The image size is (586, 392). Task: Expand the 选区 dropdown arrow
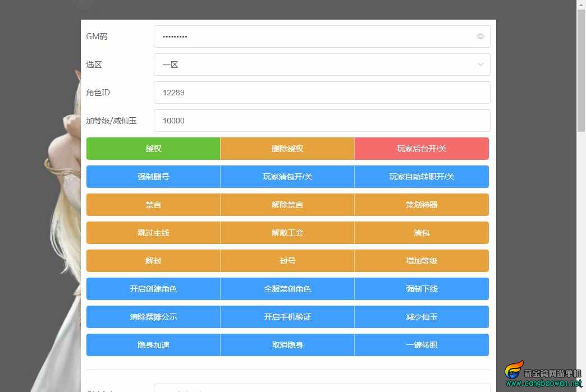480,64
